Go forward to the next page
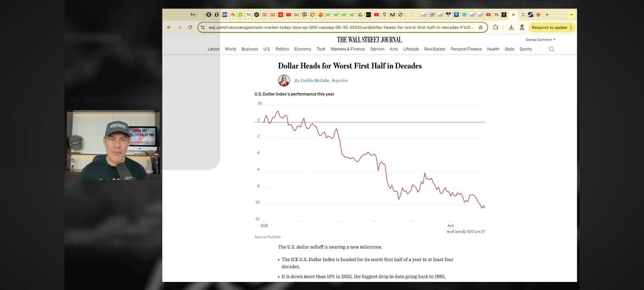The width and height of the screenshot is (644, 290). click(180, 27)
